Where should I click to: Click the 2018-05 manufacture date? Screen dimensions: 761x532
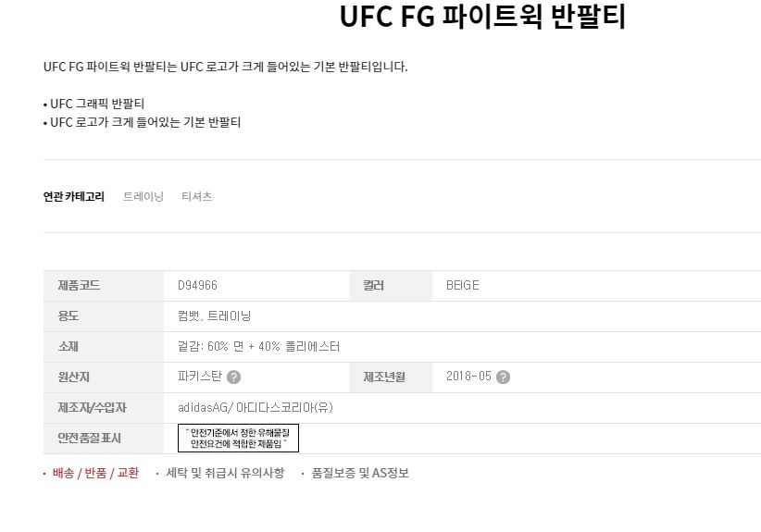(x=468, y=377)
